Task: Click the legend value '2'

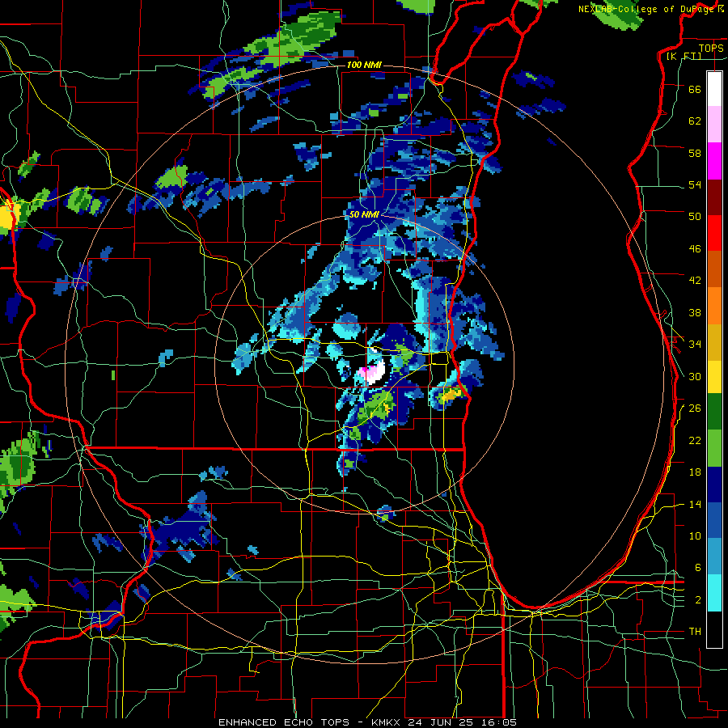Action: point(697,600)
